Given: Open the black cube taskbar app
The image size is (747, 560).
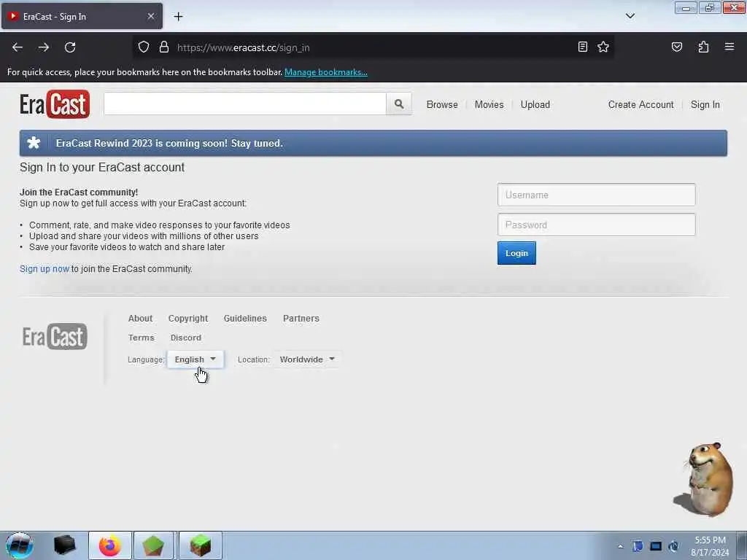Looking at the screenshot, I should click(65, 545).
